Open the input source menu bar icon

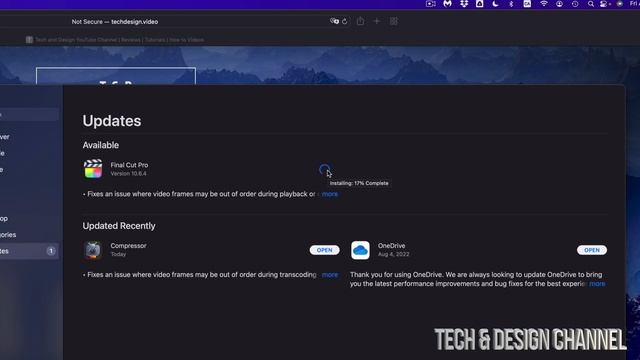pos(527,4)
